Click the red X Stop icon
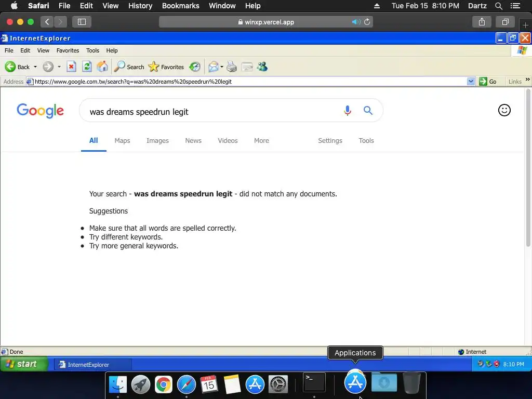 (x=71, y=67)
